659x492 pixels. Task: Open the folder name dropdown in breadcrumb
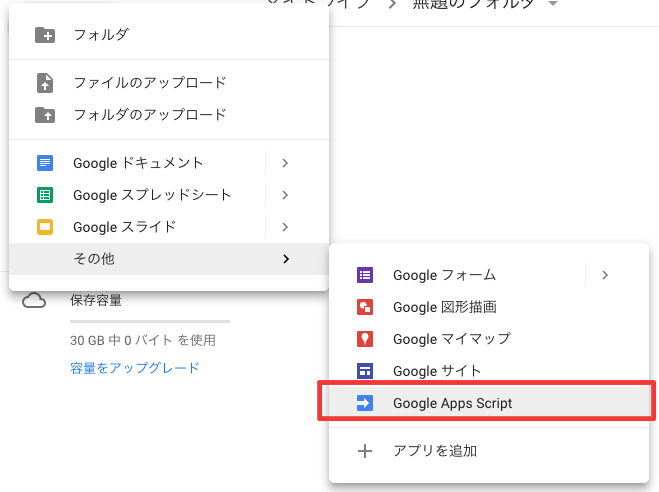pyautogui.click(x=553, y=3)
